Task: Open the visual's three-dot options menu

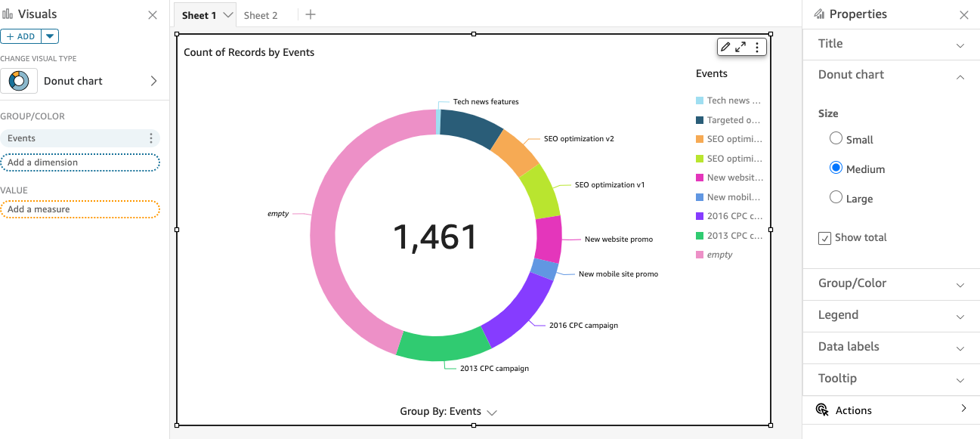Action: [x=757, y=47]
